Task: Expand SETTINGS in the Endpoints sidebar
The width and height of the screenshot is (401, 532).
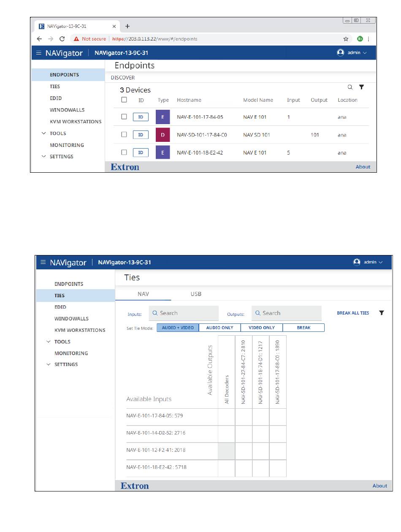Action: [61, 157]
